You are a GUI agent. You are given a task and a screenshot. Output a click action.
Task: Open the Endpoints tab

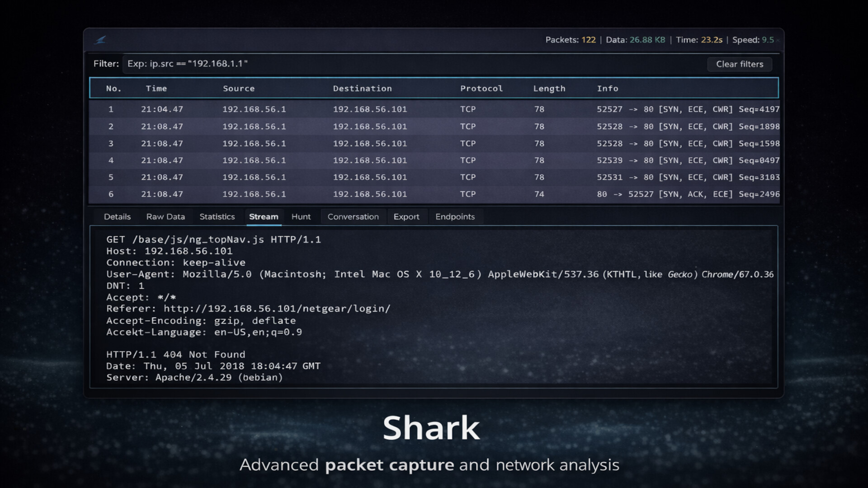point(455,216)
